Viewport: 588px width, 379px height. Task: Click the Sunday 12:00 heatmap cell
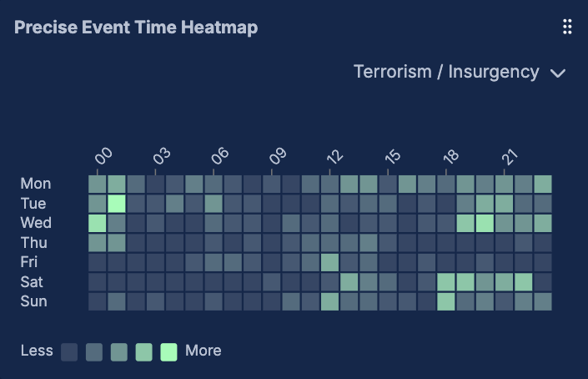pos(329,301)
